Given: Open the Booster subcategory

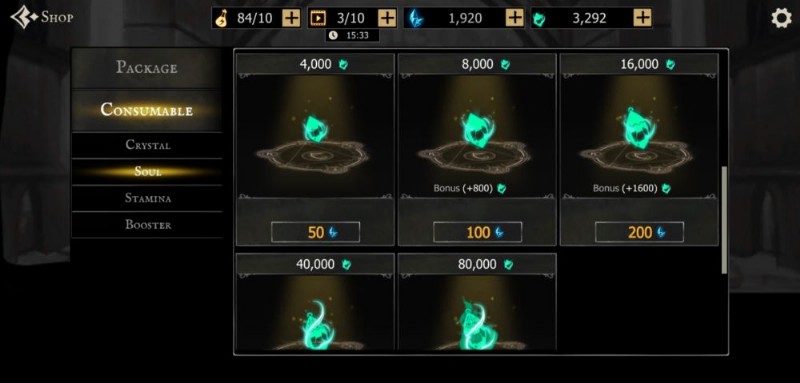Looking at the screenshot, I should click(x=147, y=225).
